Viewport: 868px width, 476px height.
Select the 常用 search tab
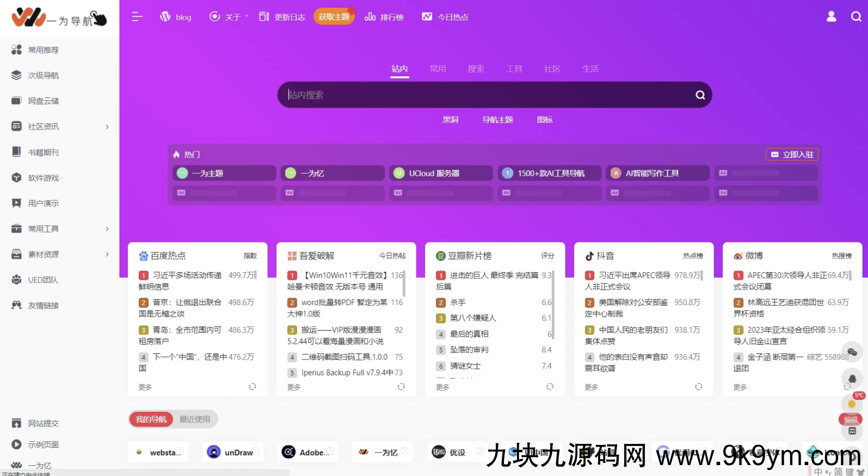click(438, 69)
